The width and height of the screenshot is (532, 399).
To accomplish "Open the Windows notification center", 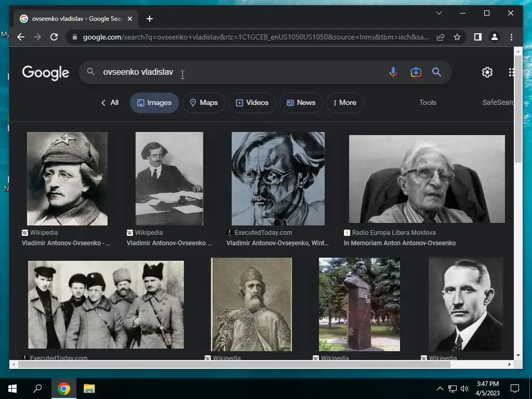I will 515,389.
